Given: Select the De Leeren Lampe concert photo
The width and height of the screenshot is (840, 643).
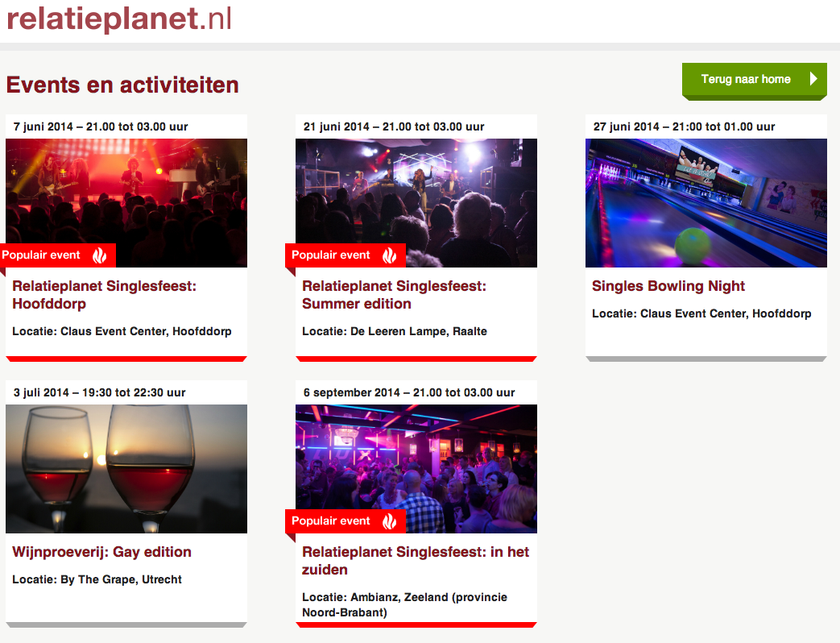Looking at the screenshot, I should coord(416,203).
